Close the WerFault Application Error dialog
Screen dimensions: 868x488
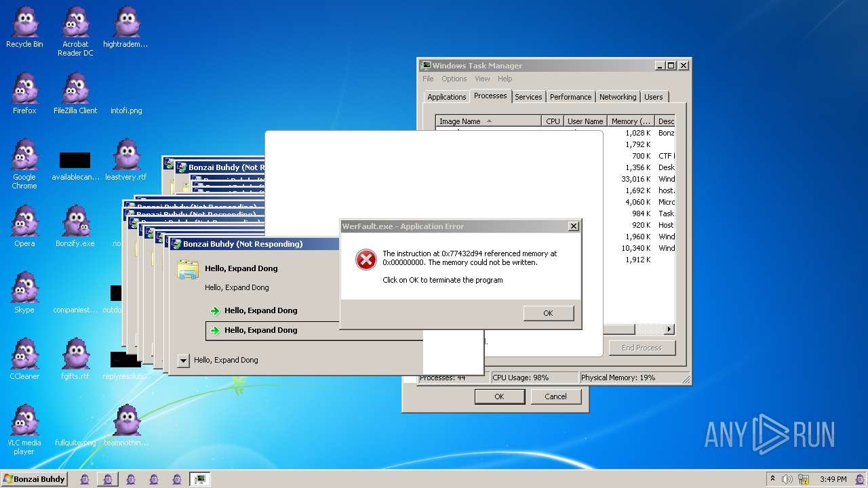tap(573, 226)
